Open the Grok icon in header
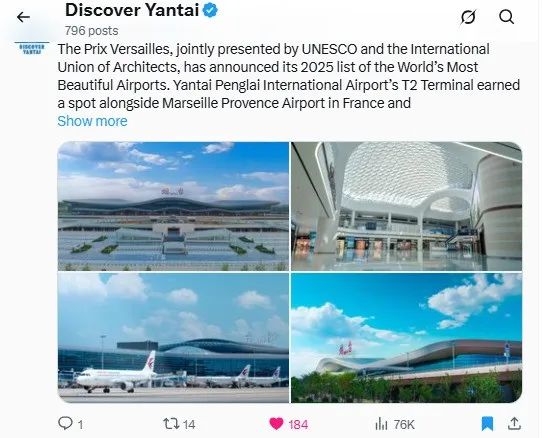This screenshot has width=542, height=438. point(468,17)
